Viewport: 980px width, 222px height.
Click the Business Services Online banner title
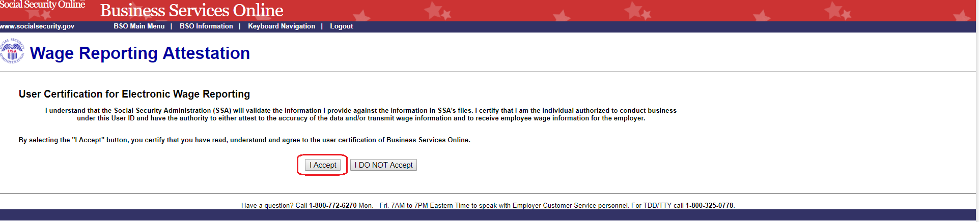pos(191,10)
